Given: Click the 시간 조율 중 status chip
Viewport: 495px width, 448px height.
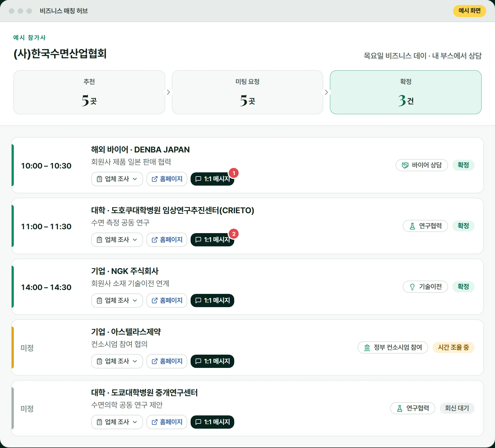Looking at the screenshot, I should 453,347.
